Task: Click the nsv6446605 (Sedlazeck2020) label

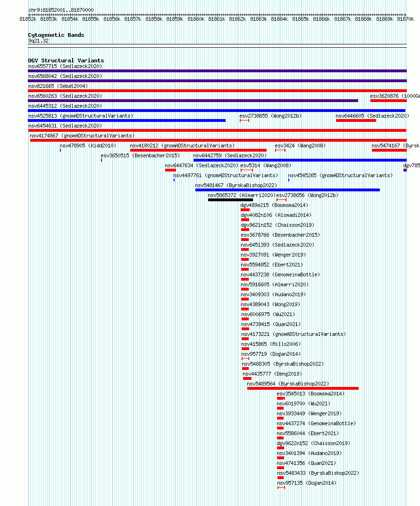Action: coord(372,116)
